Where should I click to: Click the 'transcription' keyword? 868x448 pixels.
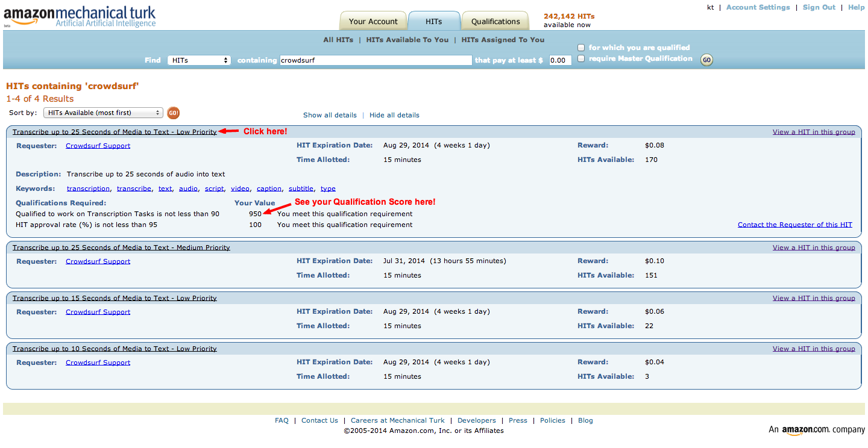(88, 188)
